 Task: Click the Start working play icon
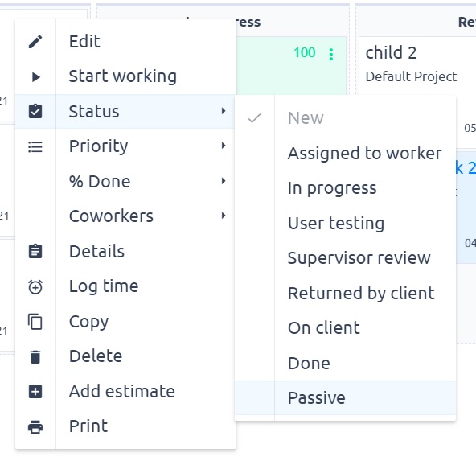(36, 77)
